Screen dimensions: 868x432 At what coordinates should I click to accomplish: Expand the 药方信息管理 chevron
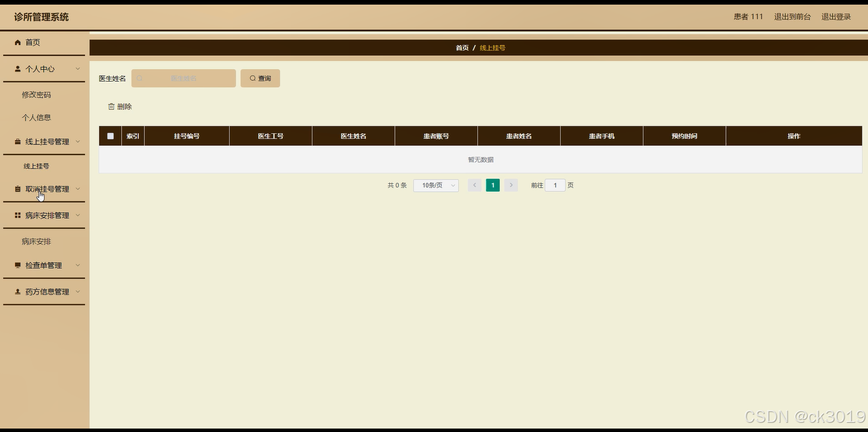78,292
